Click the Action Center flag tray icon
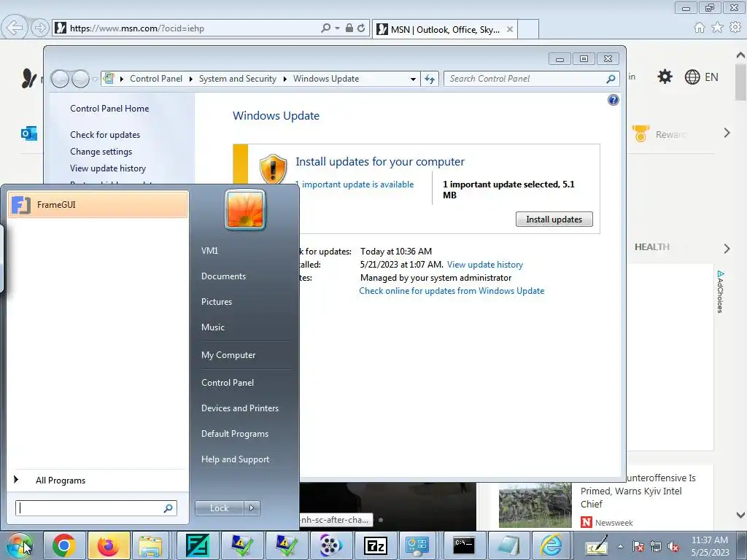 click(x=638, y=547)
